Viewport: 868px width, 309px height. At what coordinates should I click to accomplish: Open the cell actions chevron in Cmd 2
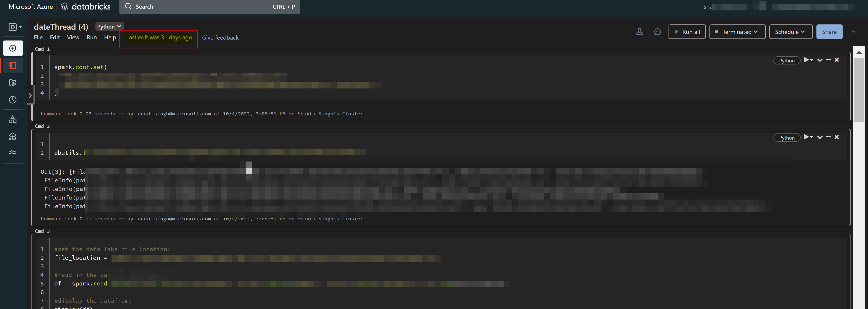coord(820,137)
